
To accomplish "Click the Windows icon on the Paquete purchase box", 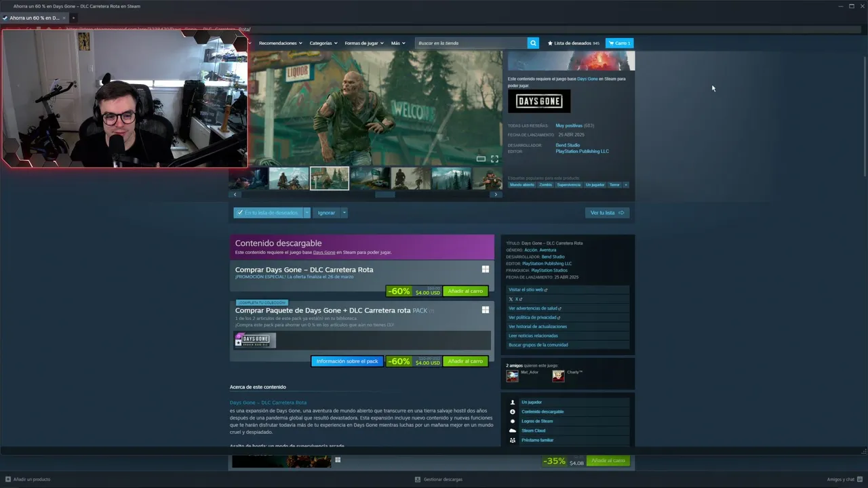I will [486, 310].
